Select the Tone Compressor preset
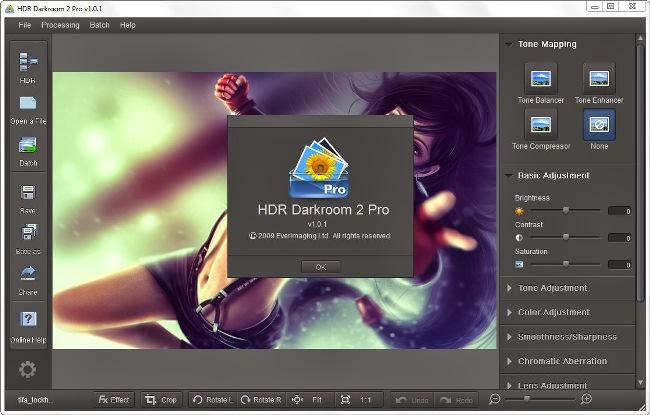Screen dimensions: 650x415 click(541, 124)
